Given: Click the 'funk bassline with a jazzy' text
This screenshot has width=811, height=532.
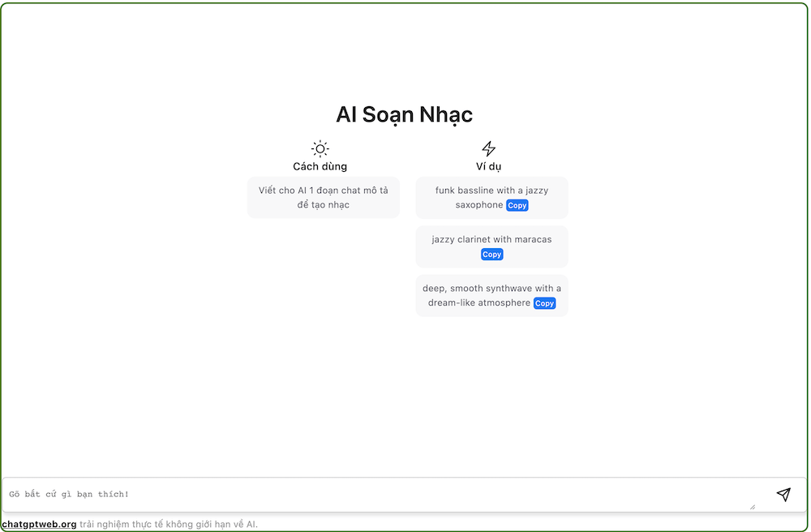Looking at the screenshot, I should coord(491,191).
